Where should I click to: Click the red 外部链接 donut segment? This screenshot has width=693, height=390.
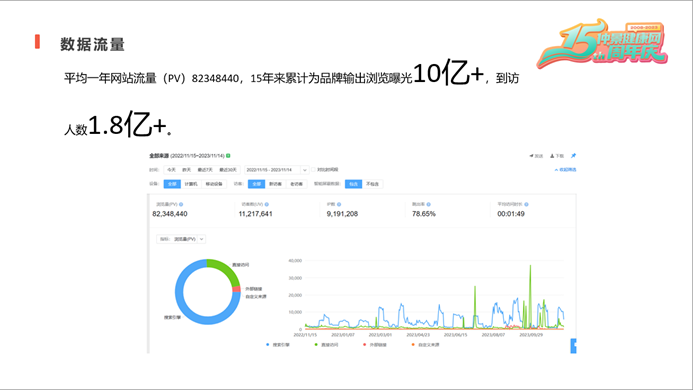coord(236,289)
